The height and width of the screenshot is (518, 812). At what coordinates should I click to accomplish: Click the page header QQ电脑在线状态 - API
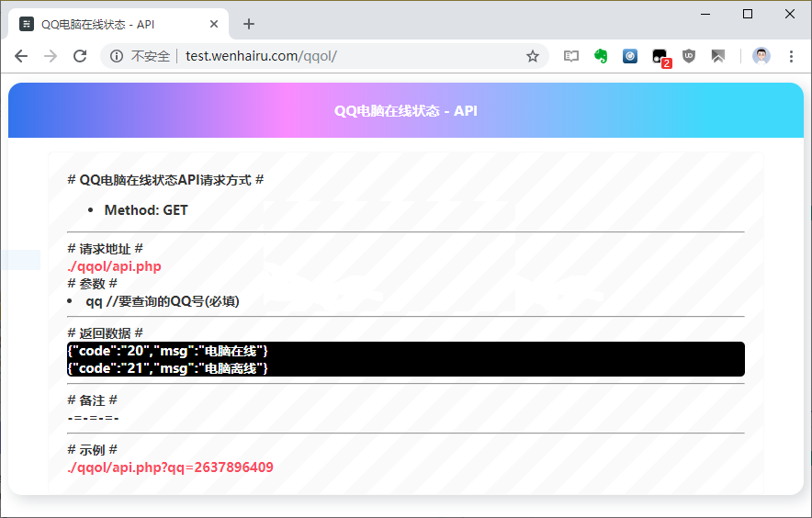pyautogui.click(x=405, y=111)
